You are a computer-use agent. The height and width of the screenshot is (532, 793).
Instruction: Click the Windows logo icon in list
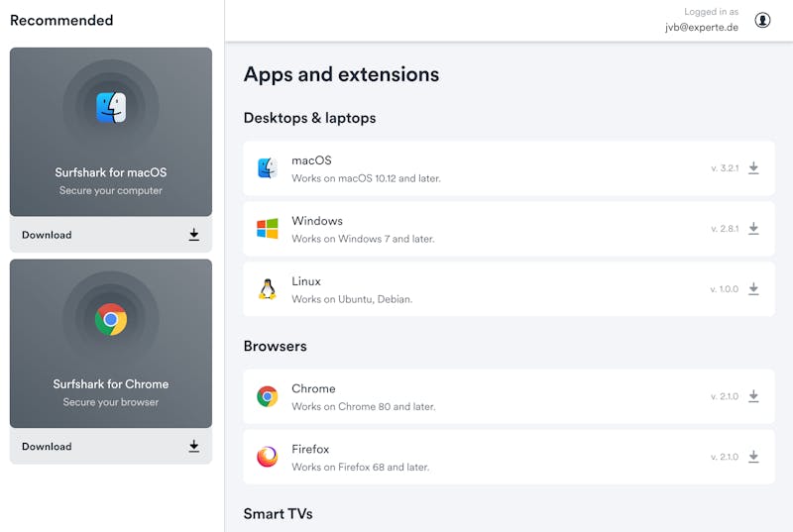click(268, 229)
